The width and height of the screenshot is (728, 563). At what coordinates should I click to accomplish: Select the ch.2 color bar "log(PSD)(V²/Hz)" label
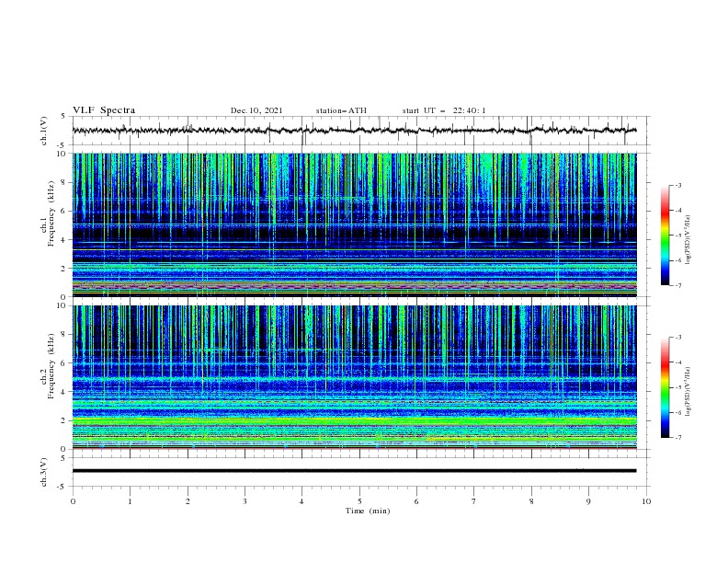688,391
